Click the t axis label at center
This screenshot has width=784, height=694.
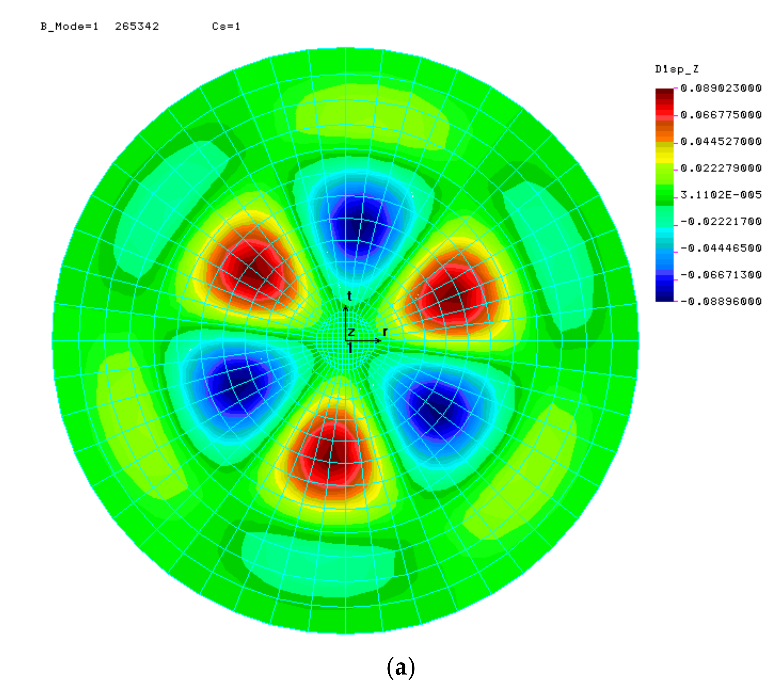(x=349, y=296)
